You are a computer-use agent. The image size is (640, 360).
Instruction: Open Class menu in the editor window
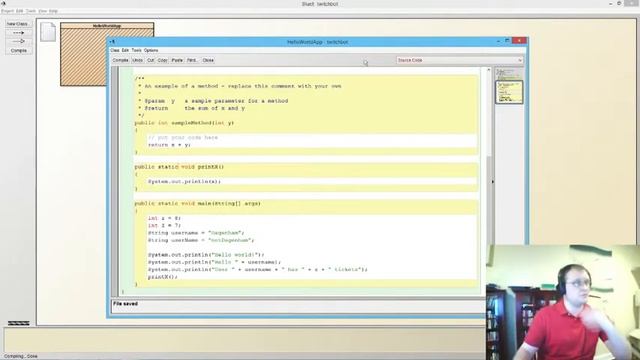click(x=115, y=50)
